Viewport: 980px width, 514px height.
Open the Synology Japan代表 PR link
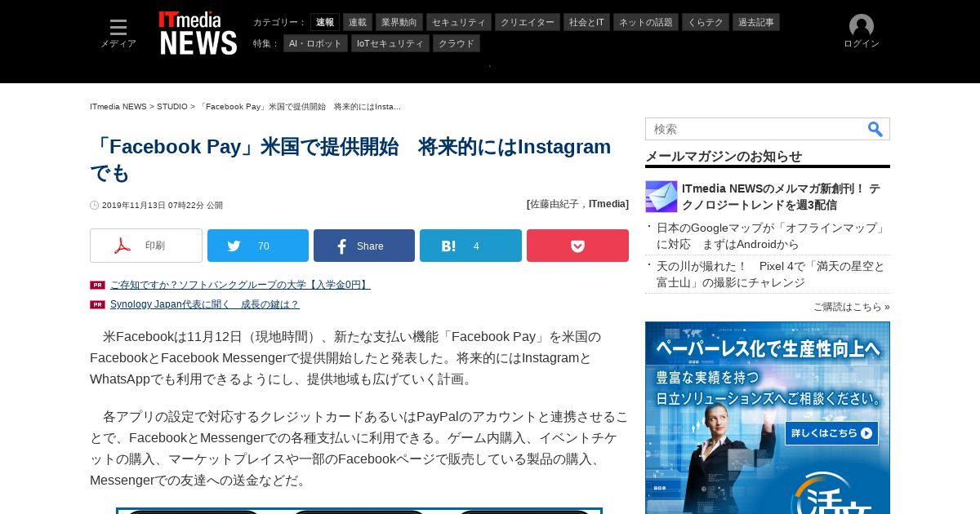point(205,304)
